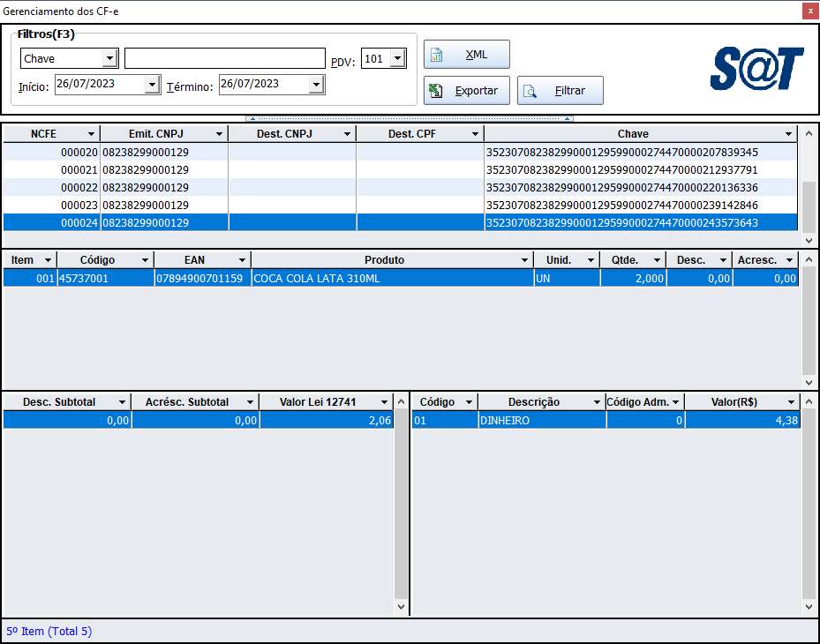Click the filter search text field

[224, 59]
